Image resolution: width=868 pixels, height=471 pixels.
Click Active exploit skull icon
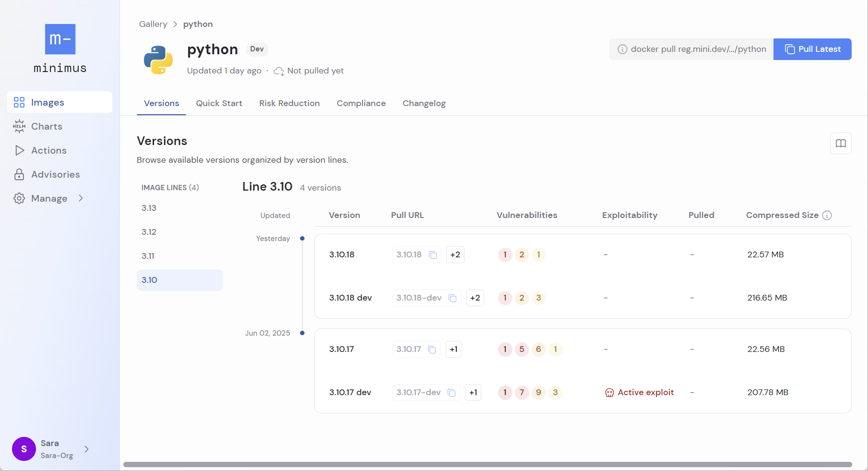tap(609, 393)
